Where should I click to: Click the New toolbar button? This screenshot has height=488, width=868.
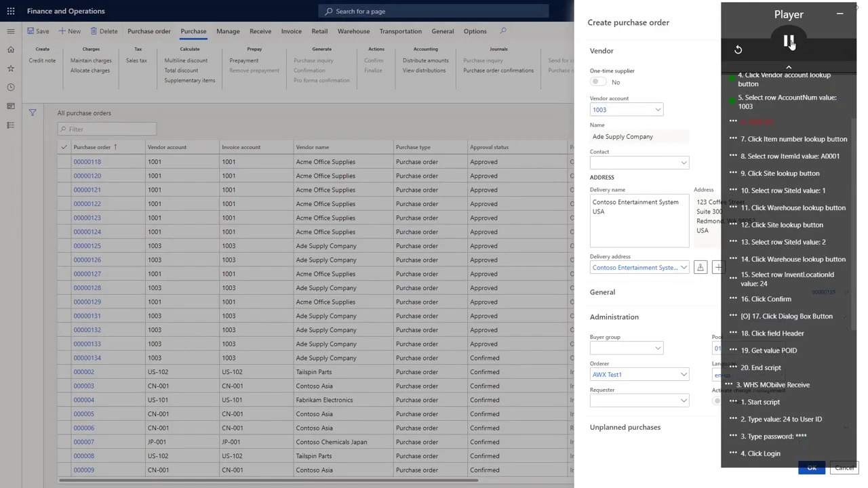point(70,31)
